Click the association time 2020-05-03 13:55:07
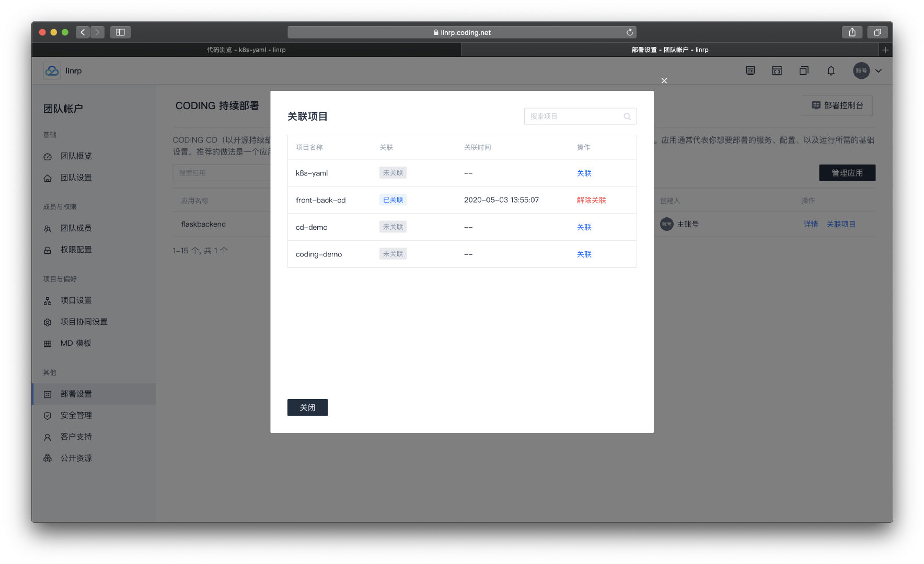The image size is (924, 564). (x=501, y=200)
